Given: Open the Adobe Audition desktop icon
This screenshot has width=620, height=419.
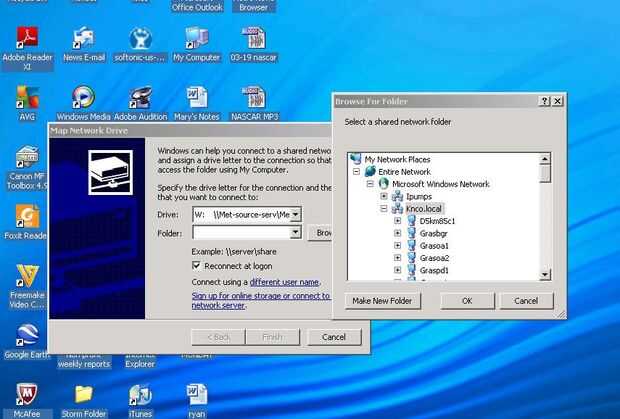Looking at the screenshot, I should click(140, 97).
